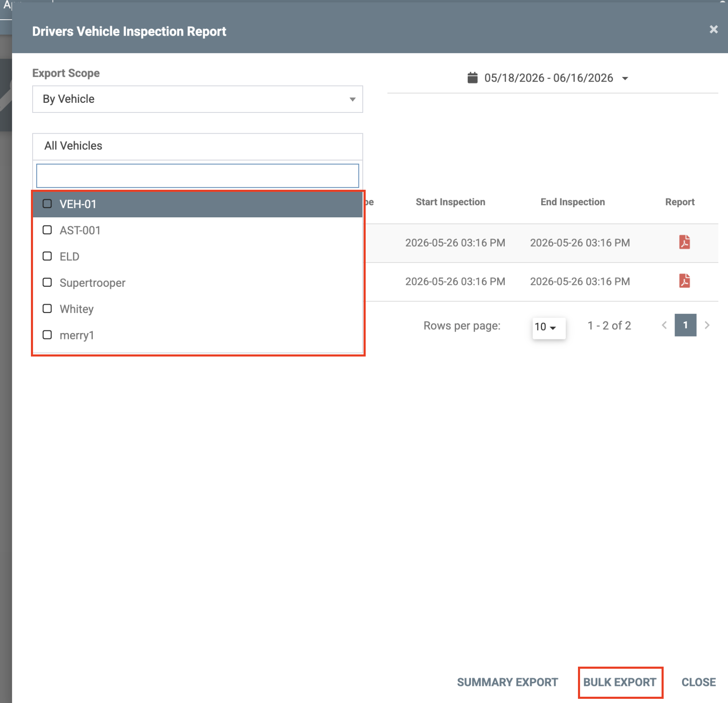This screenshot has width=728, height=703.
Task: Collapse the All Vehicles selector
Action: (x=197, y=146)
